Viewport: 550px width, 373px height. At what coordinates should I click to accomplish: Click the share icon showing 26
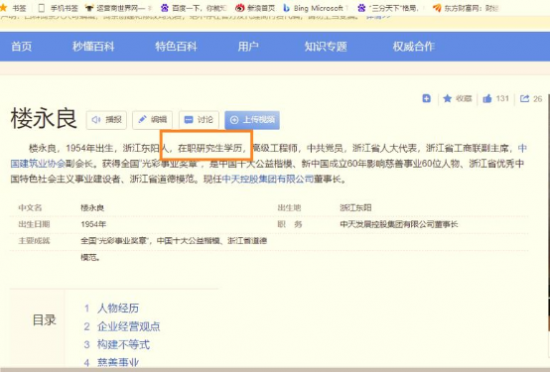click(524, 99)
